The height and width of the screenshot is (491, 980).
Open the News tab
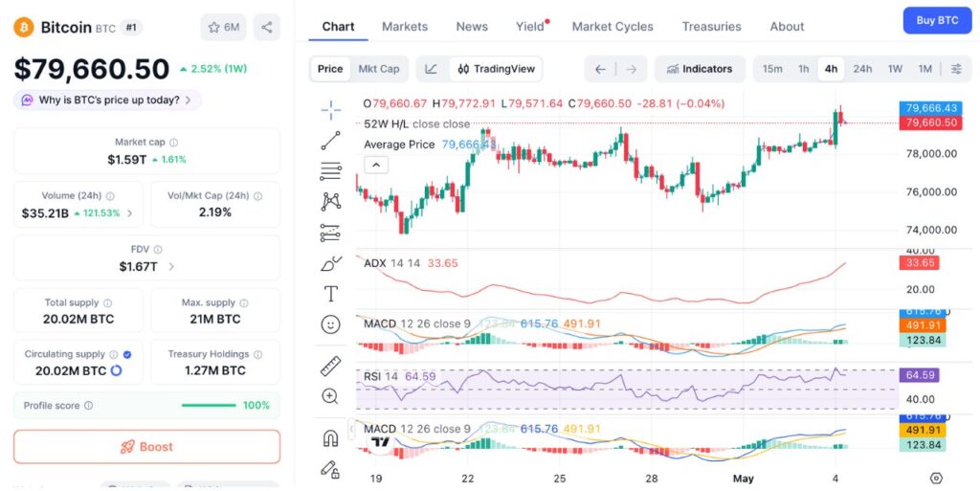(472, 27)
